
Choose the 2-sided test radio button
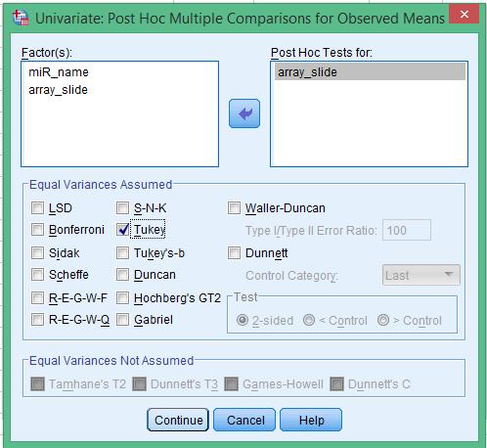point(243,320)
